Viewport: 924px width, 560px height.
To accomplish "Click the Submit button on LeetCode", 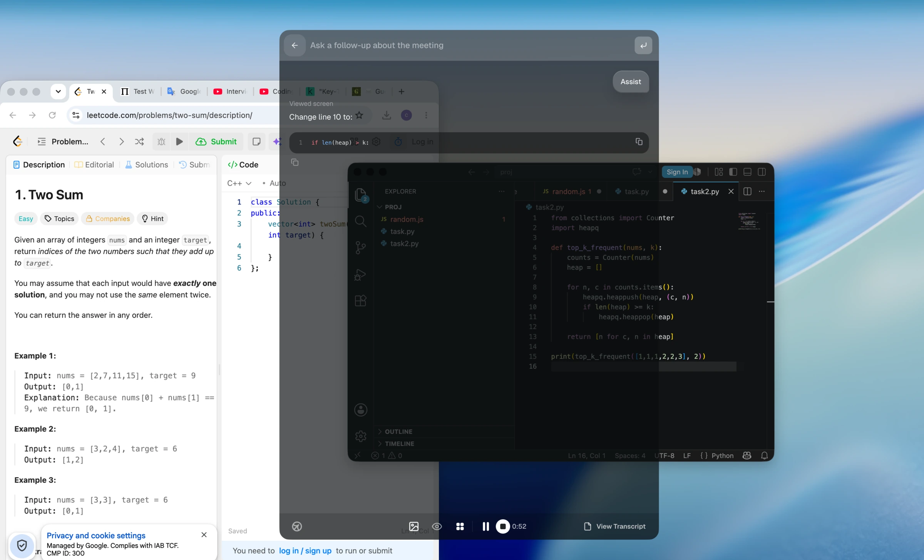I will coord(216,142).
